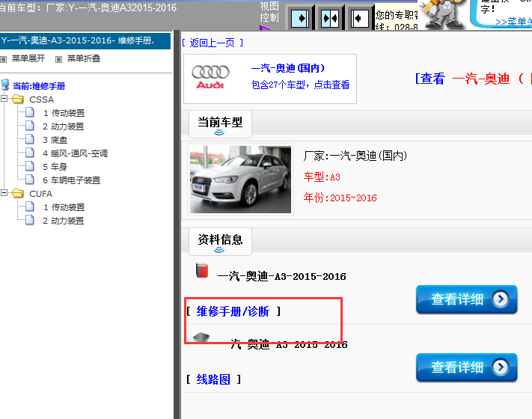Viewport: 532px width, 419px height.
Task: Click the gray box icon above 线路图
Action: (x=201, y=337)
